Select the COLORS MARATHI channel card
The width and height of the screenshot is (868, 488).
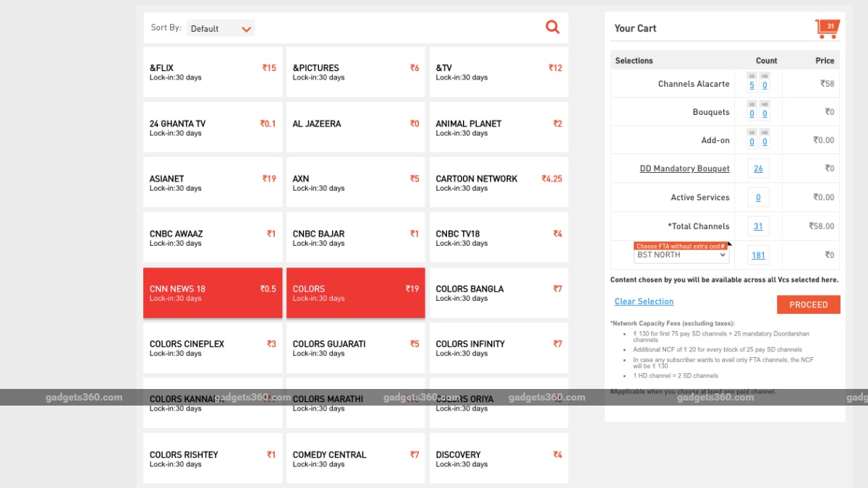[356, 403]
